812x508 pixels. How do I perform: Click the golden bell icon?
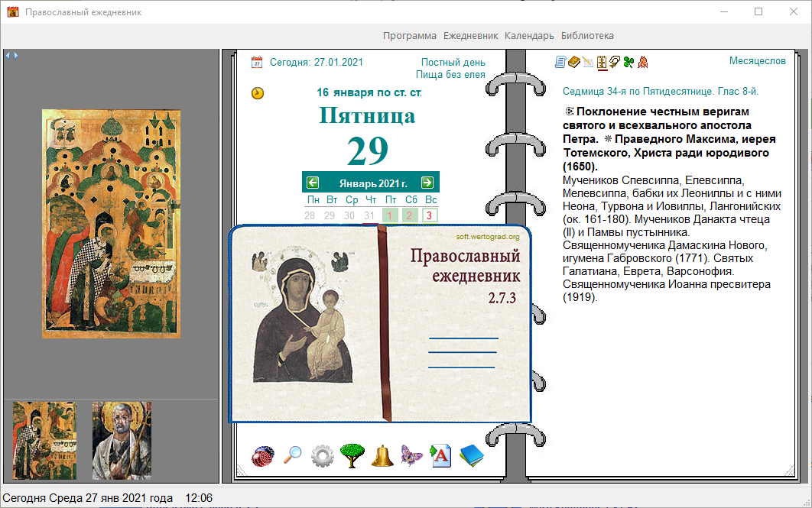pyautogui.click(x=382, y=456)
